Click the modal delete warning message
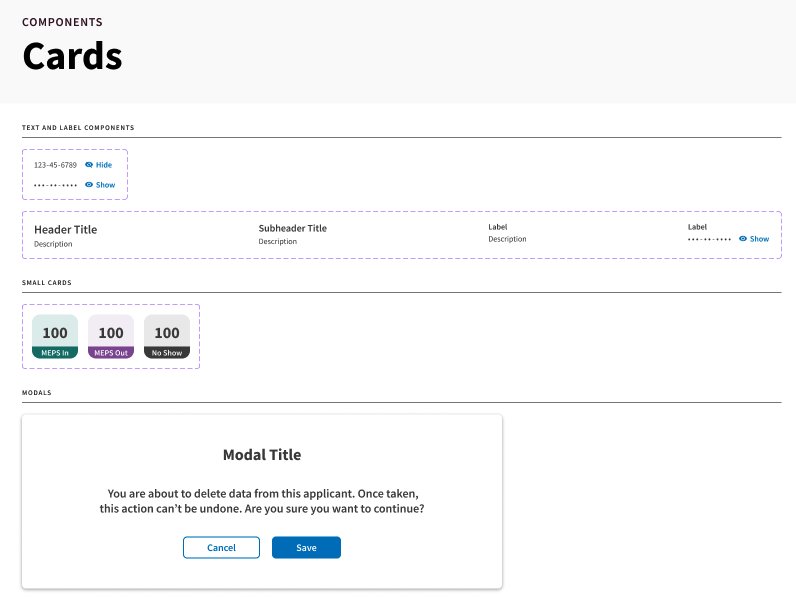 tap(262, 501)
